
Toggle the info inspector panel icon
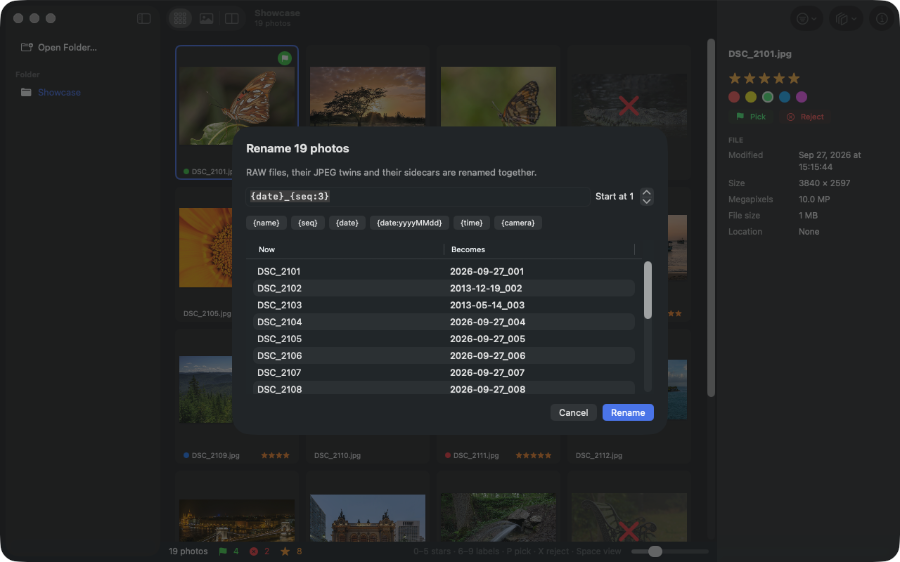pos(882,19)
